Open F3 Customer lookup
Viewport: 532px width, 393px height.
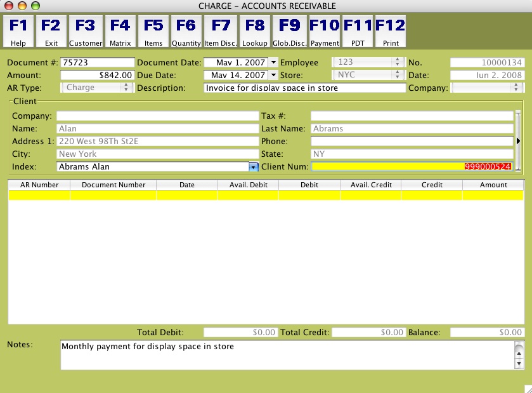point(86,31)
